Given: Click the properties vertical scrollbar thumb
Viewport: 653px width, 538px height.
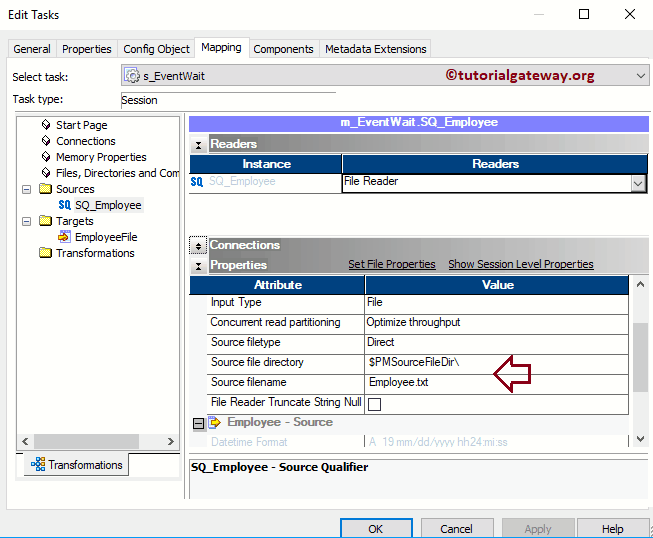Looking at the screenshot, I should pos(640,357).
